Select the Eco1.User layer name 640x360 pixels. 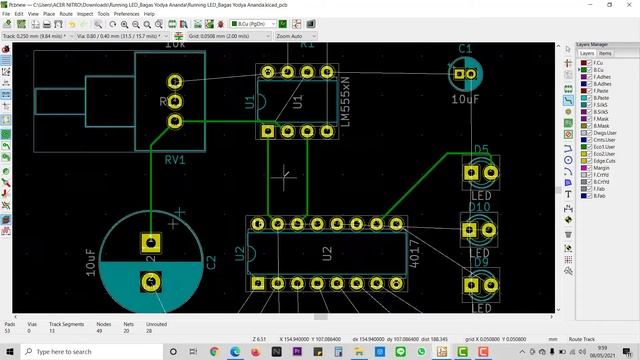(604, 147)
